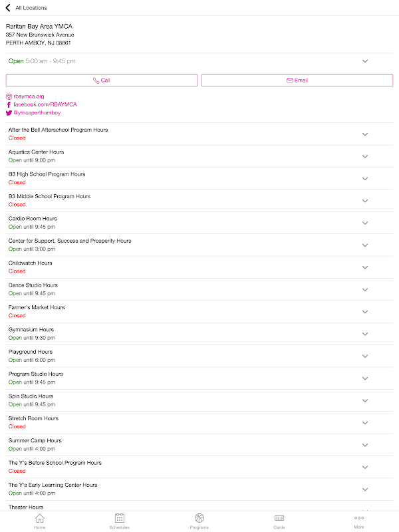Expand Playground Hours chevron
Viewport: 399px width, 532px height.
(x=365, y=356)
